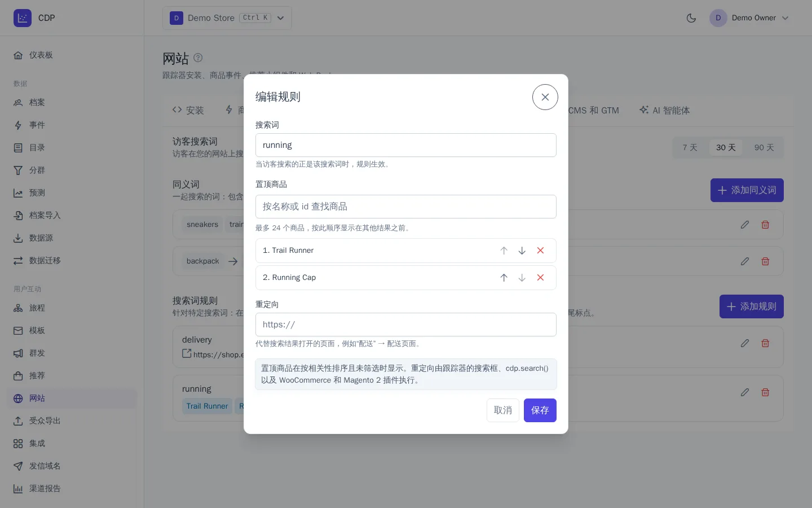Screen dimensions: 812x508
Task: Open 发信域名 in the sidebar
Action: [72, 466]
